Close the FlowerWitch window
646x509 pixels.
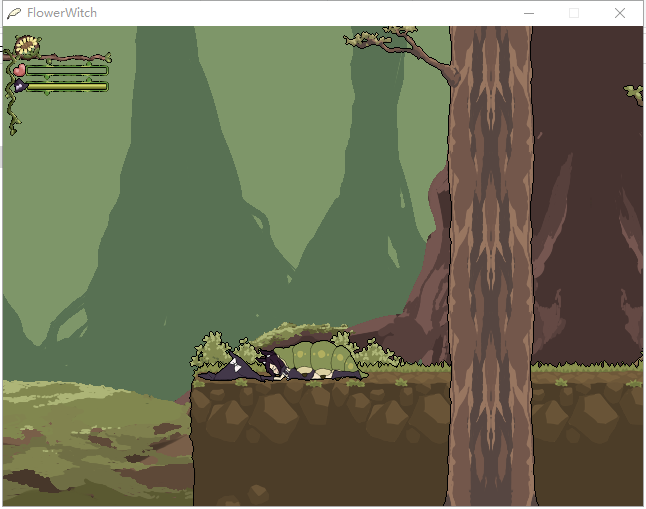pos(620,13)
